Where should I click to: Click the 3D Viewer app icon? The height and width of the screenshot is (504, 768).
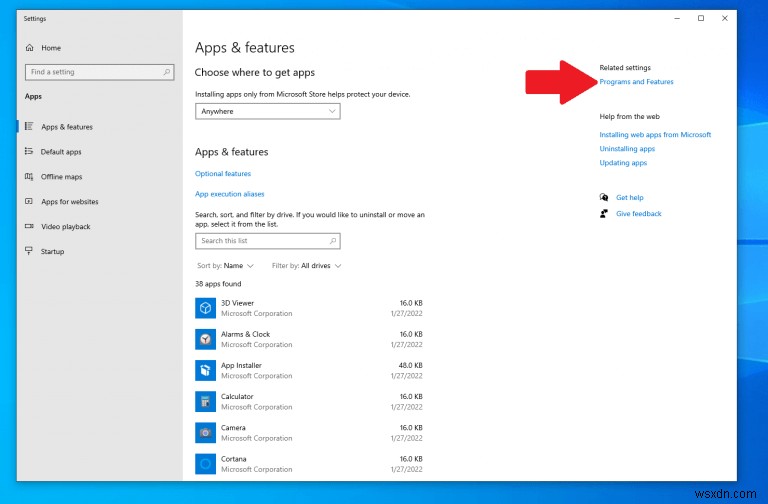205,308
